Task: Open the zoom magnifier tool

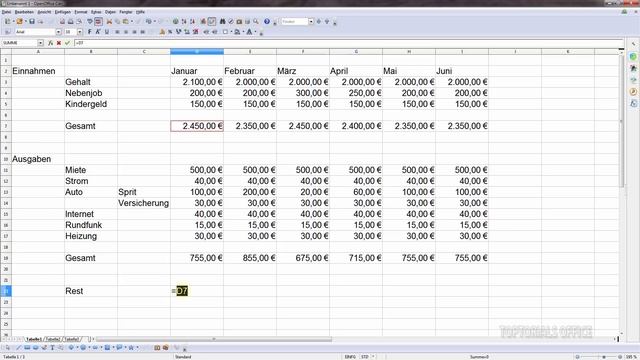Action: 256,21
